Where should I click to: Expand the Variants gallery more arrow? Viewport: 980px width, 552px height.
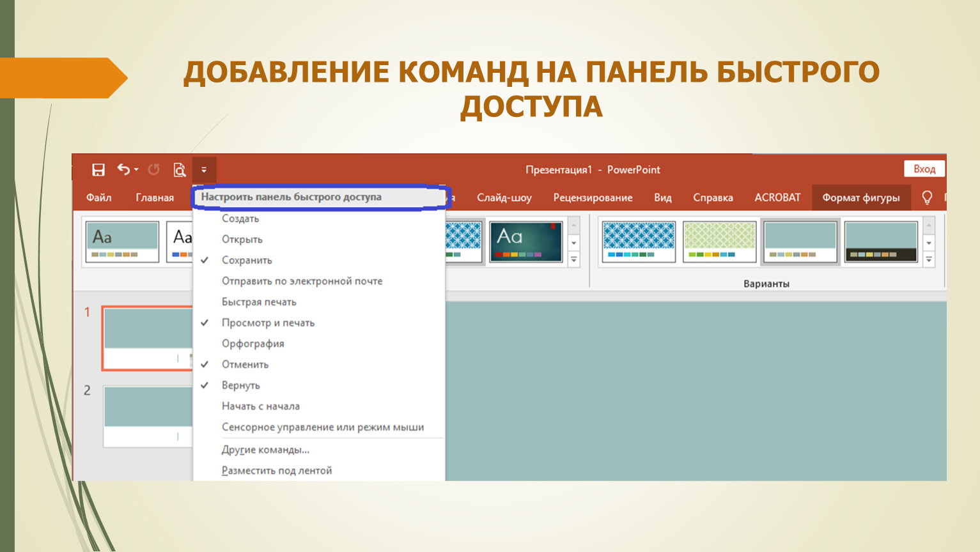pos(929,259)
